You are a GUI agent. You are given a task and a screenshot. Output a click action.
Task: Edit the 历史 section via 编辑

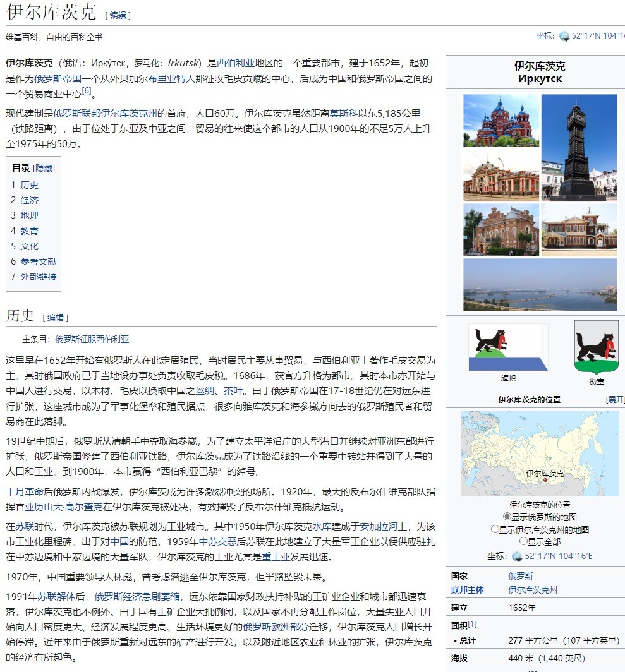click(x=56, y=318)
